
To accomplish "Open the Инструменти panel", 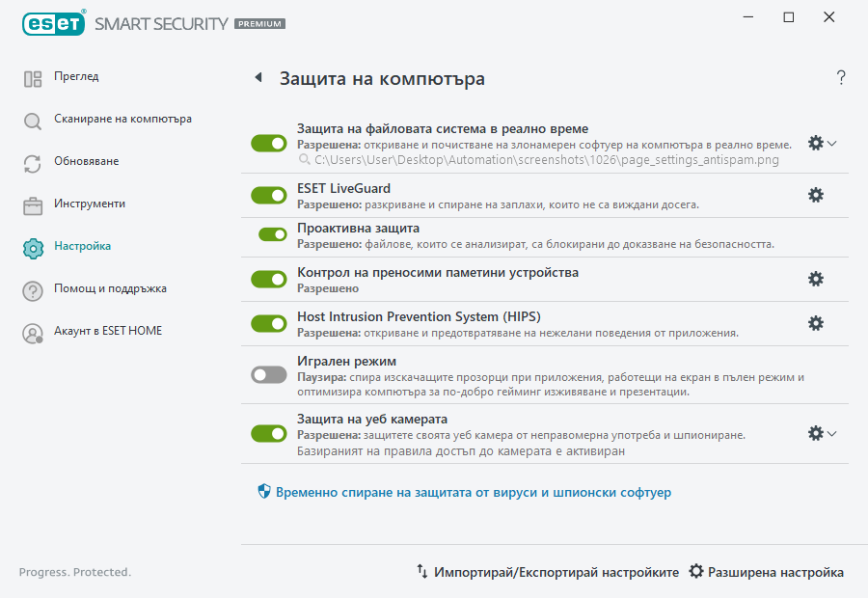I will click(89, 204).
